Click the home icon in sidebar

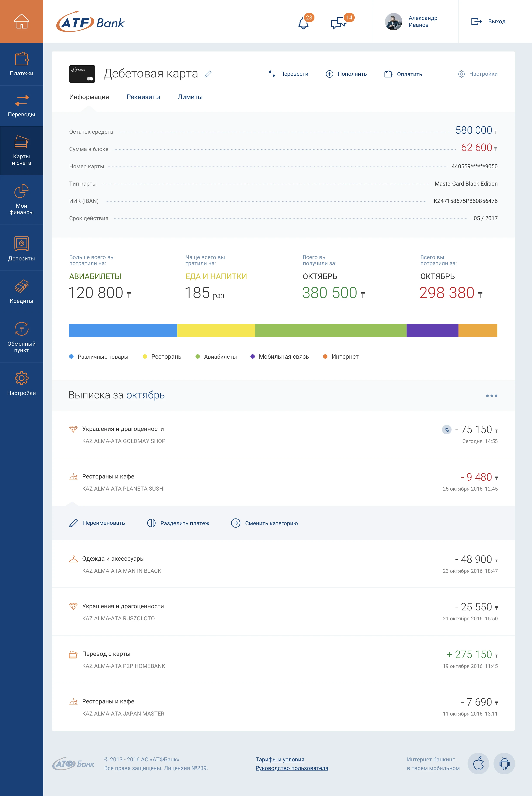click(21, 21)
